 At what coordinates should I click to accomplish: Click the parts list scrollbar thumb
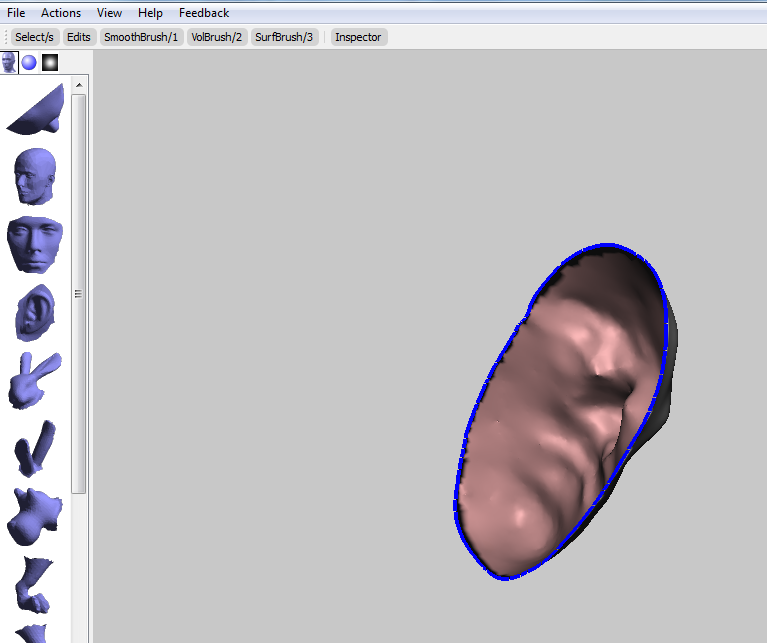click(78, 293)
